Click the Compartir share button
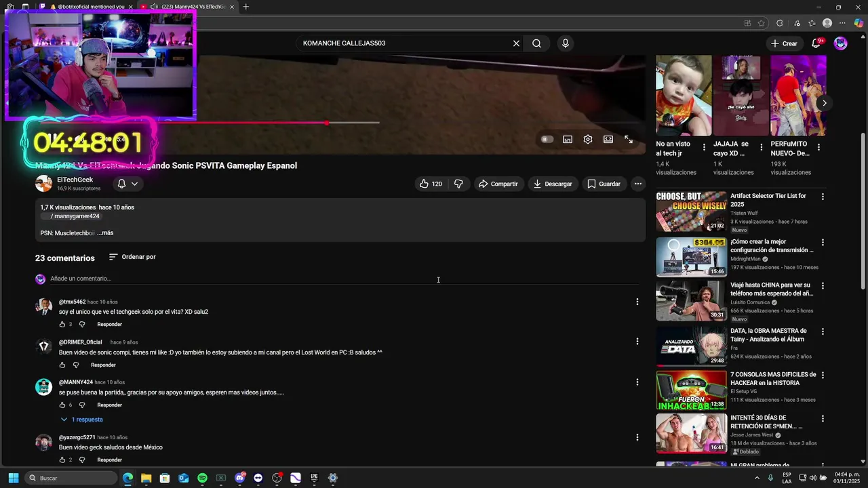 (x=498, y=184)
